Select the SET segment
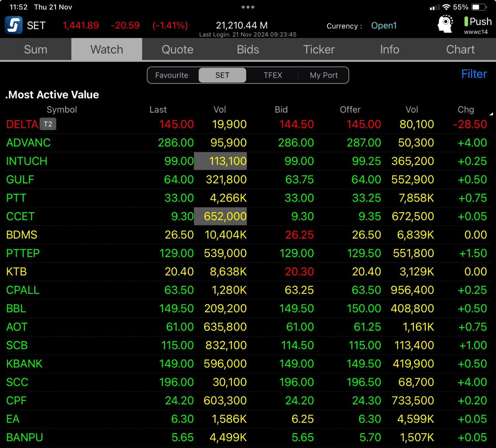 222,75
